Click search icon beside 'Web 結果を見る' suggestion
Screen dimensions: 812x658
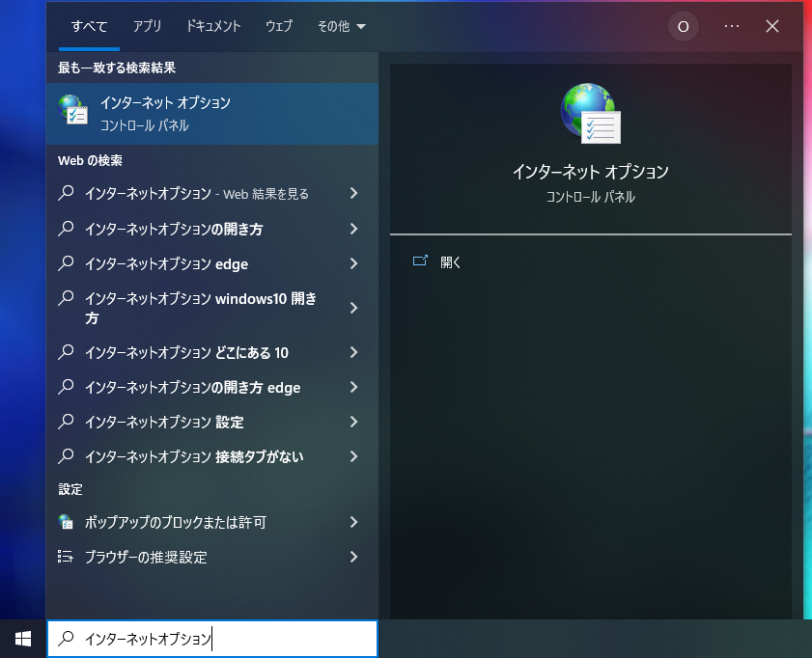click(66, 193)
